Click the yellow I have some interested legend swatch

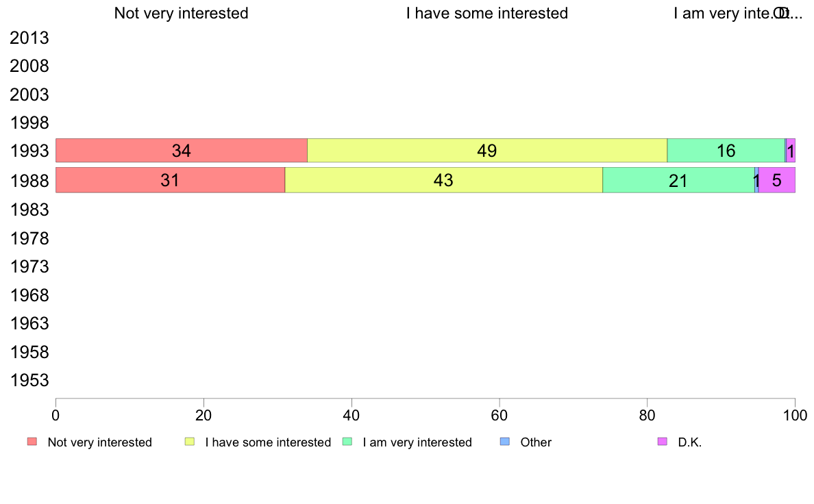coord(190,442)
